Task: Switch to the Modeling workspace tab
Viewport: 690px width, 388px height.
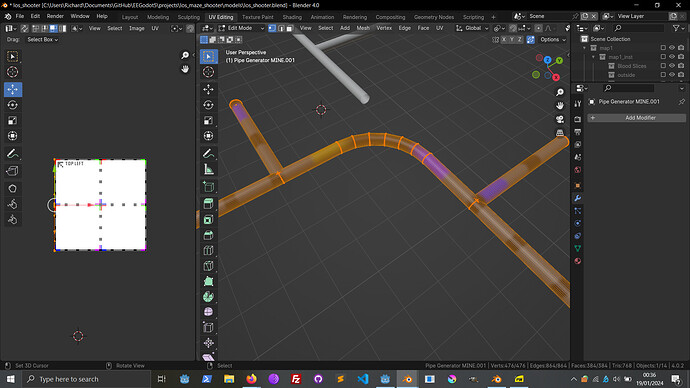Action: point(158,17)
